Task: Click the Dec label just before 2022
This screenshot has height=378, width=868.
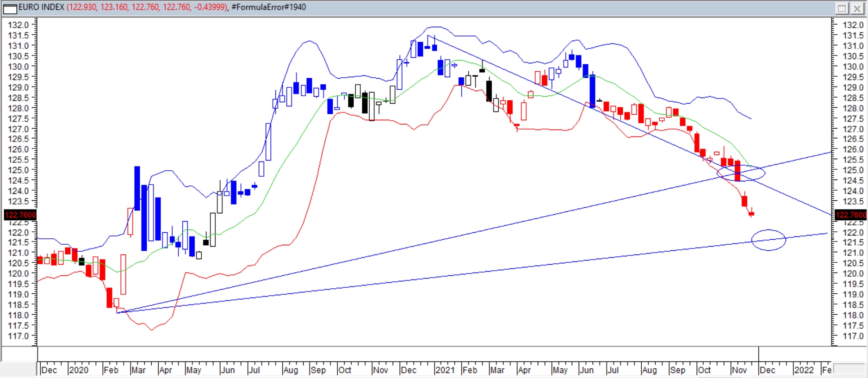Action: [767, 370]
